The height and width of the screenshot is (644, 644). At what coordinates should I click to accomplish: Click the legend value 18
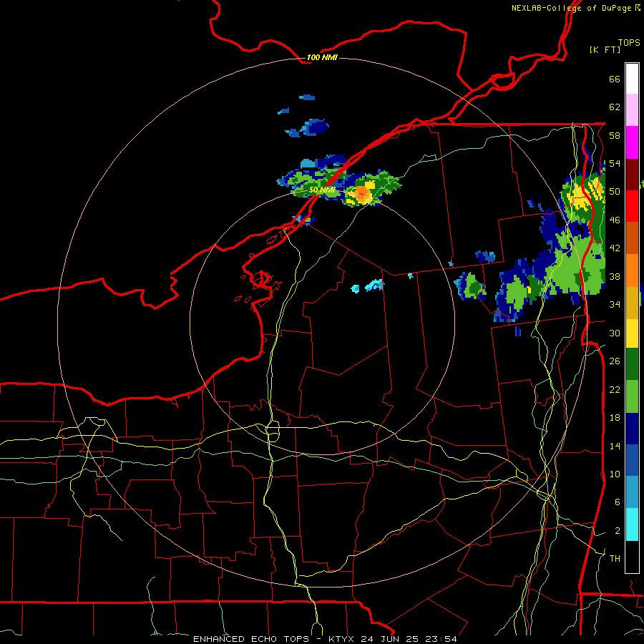pyautogui.click(x=615, y=418)
